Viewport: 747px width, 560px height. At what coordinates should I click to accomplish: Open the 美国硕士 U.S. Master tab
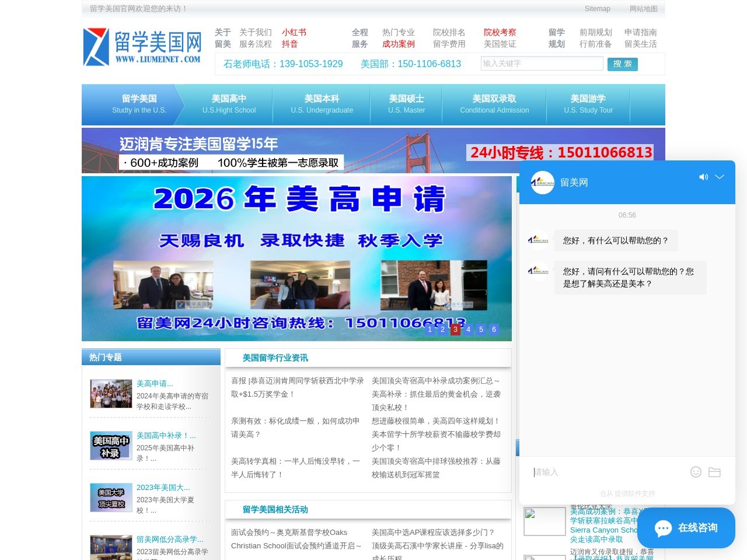coord(406,104)
